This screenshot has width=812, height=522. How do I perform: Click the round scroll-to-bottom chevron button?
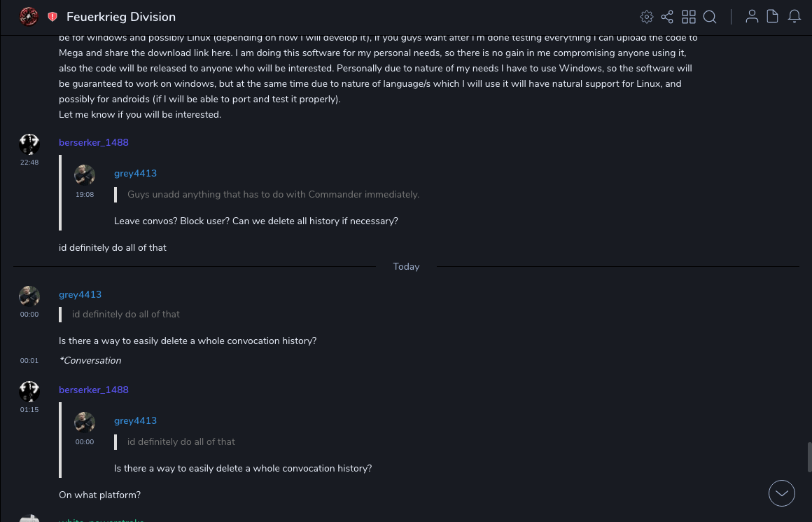[x=781, y=493]
